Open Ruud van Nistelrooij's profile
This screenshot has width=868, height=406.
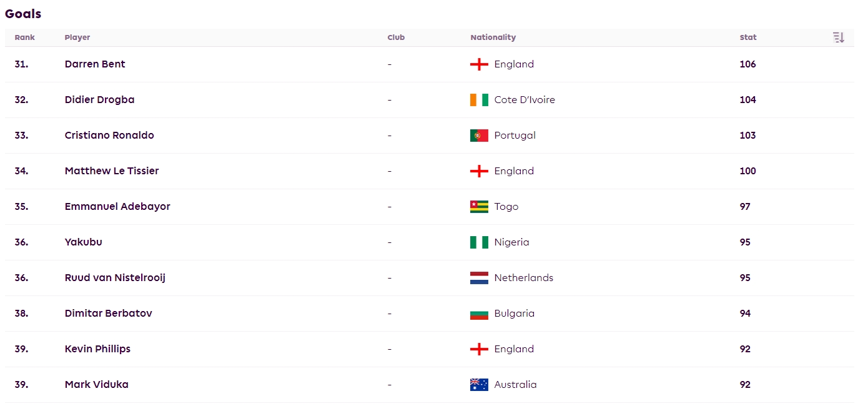115,278
